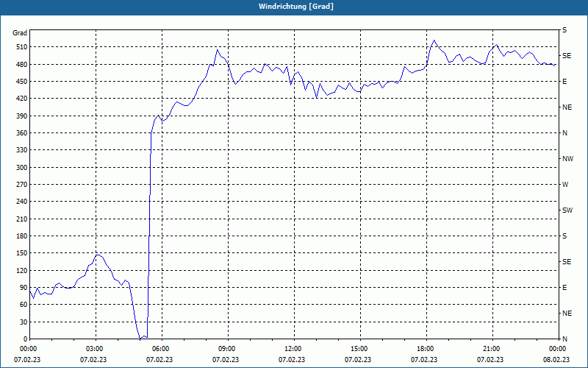Viewport: 588px width, 368px height.
Task: Select the E compass label at 450 degrees
Action: [x=564, y=82]
